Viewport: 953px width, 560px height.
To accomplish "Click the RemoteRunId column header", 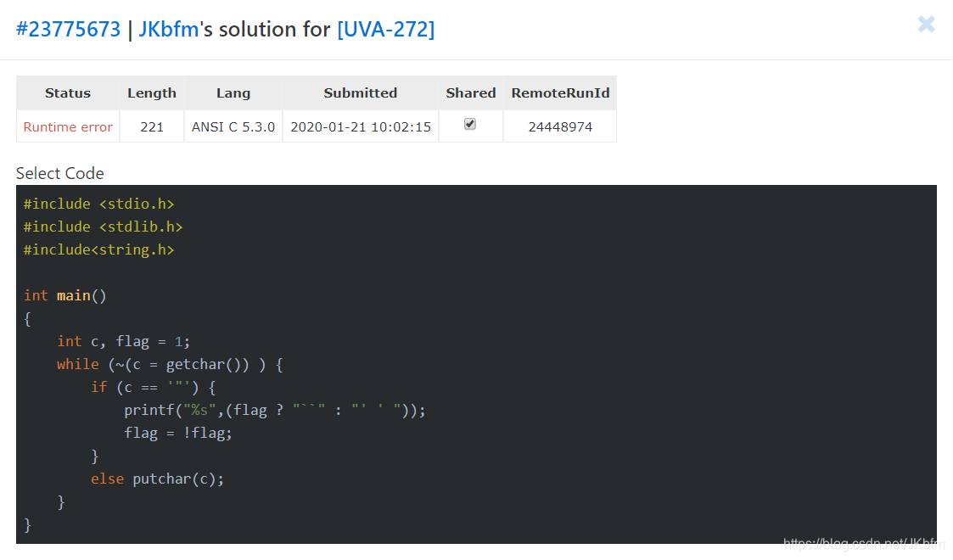I will (560, 93).
